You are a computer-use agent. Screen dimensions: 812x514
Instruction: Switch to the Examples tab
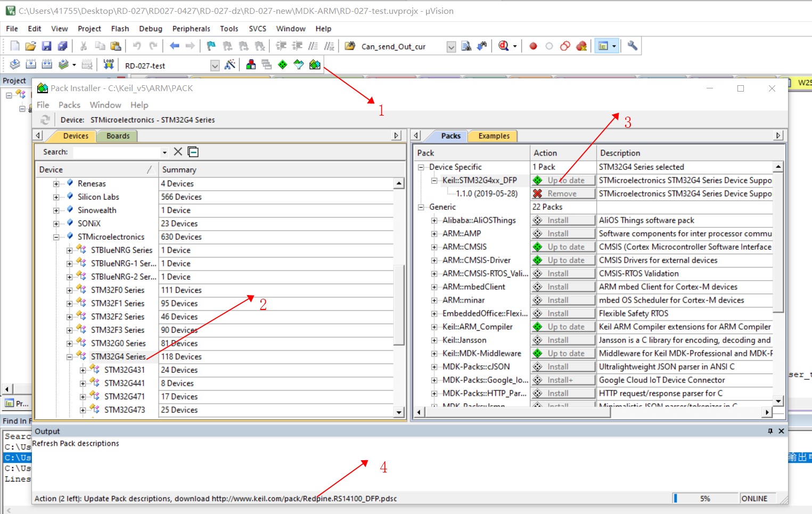tap(494, 136)
